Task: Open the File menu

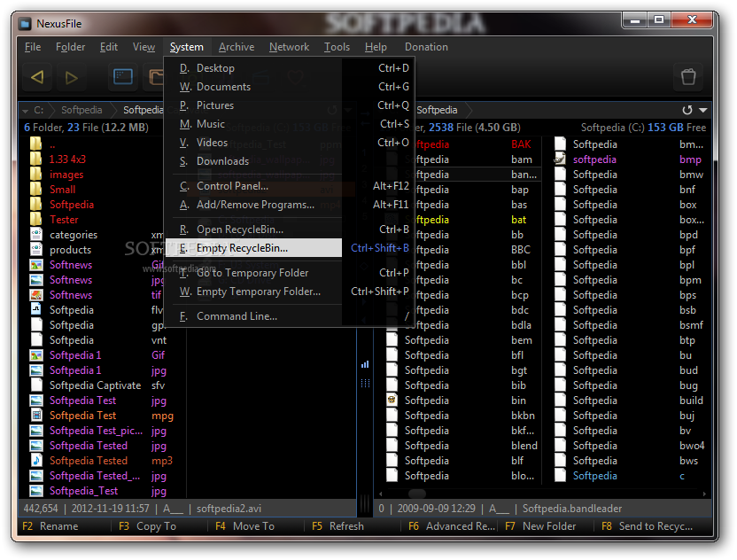Action: point(33,47)
